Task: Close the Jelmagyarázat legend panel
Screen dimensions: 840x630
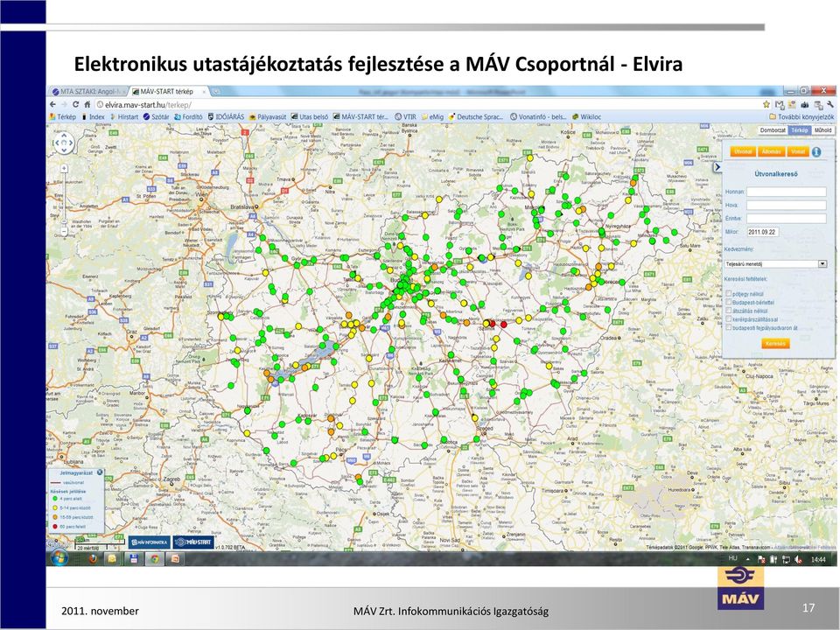Action: tap(100, 472)
